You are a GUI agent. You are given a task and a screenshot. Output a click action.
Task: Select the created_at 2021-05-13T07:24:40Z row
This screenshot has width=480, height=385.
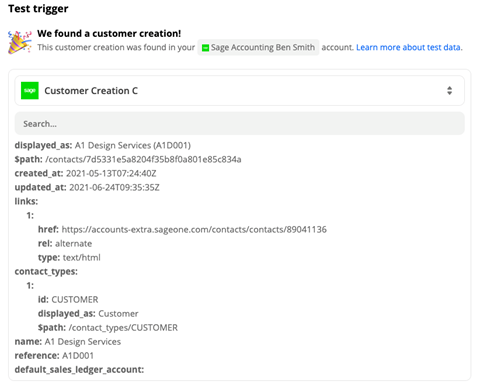pyautogui.click(x=85, y=173)
